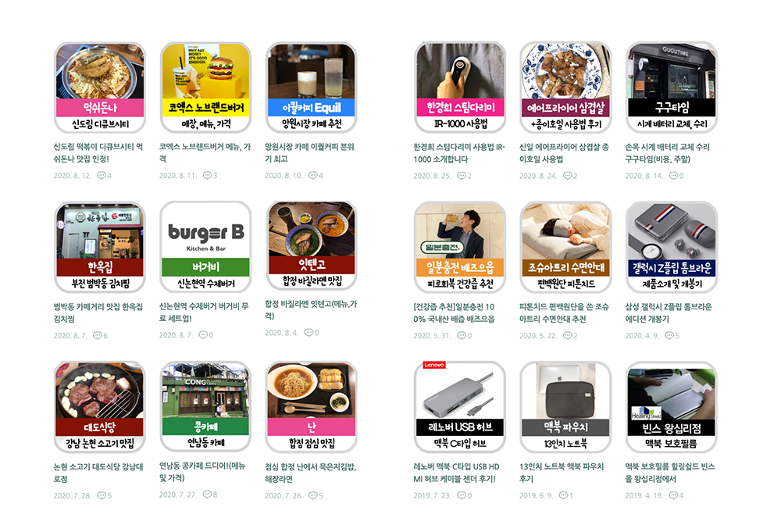Click comment icon under 갤럭시 Z플립 post
Image resolution: width=781 pixels, height=532 pixels.
(x=669, y=335)
